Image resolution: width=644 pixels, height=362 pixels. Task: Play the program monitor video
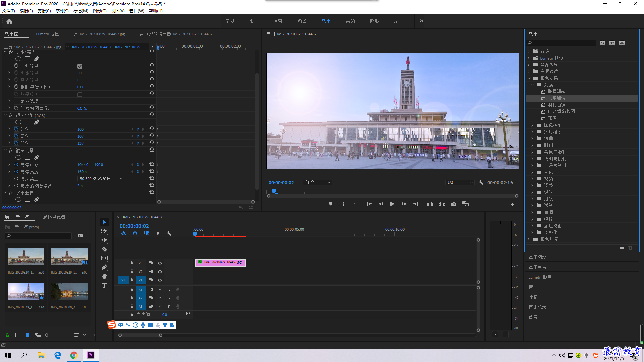click(x=392, y=204)
